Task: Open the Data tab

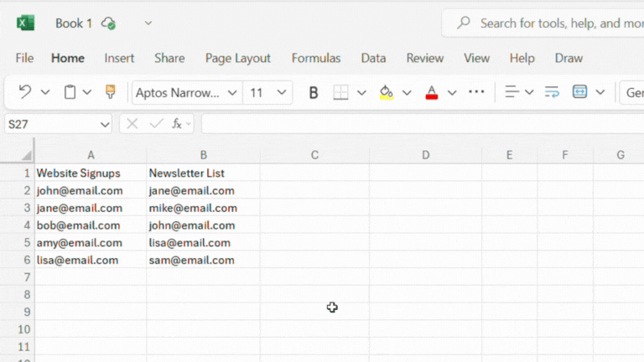Action: click(373, 59)
